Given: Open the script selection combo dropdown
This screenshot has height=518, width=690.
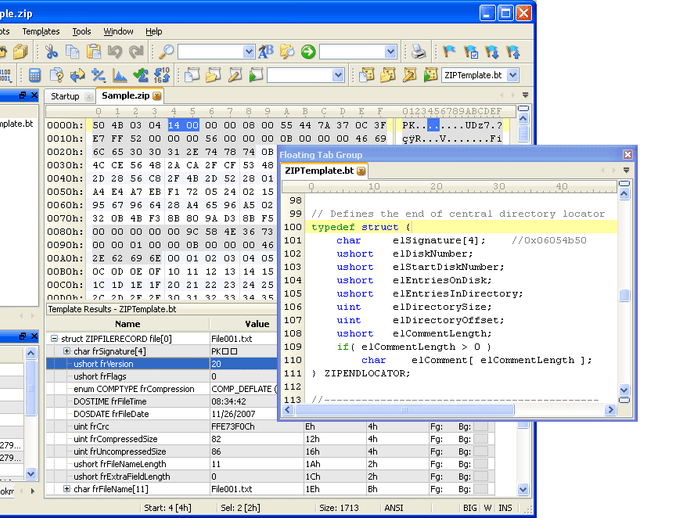Looking at the screenshot, I should coord(338,75).
